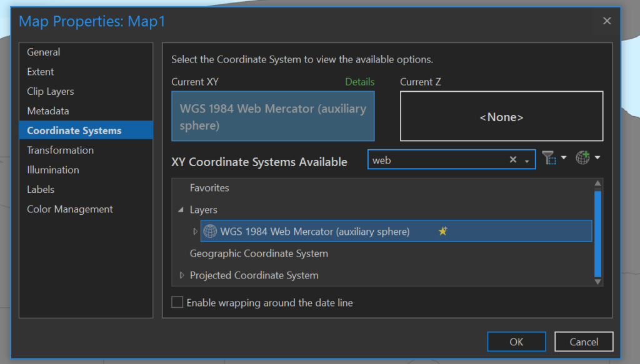This screenshot has height=364, width=640.
Task: Click the coordinate list scrollbar thumb
Action: click(597, 234)
